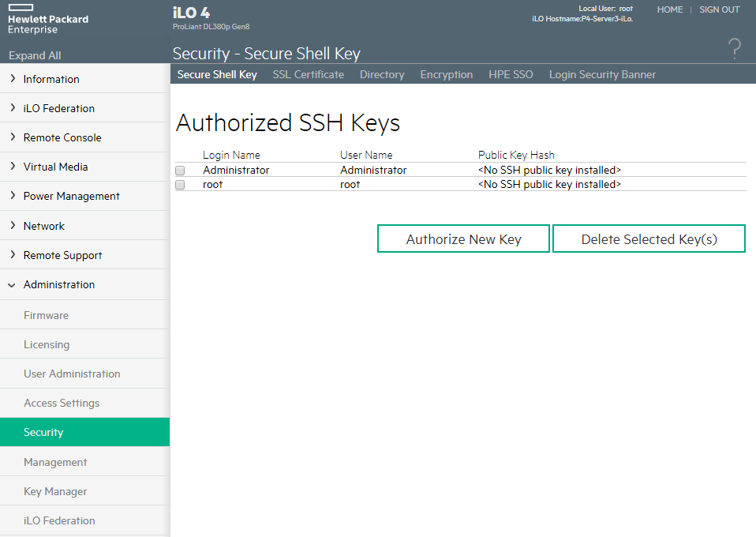756x537 pixels.
Task: Click the ProLiant DL380p Gen8 text
Action: [x=211, y=27]
